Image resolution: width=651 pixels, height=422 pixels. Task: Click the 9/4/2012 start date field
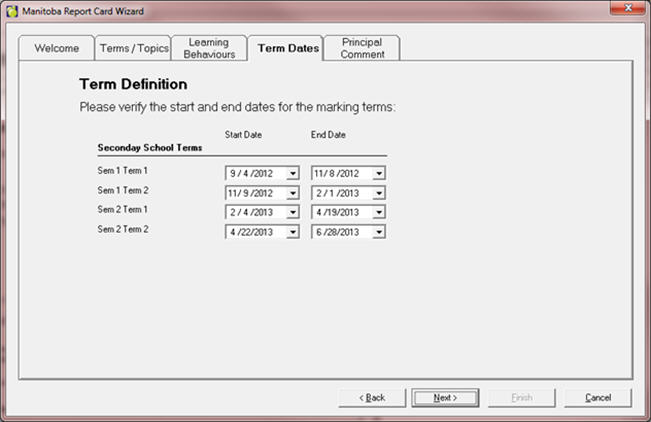click(x=255, y=173)
